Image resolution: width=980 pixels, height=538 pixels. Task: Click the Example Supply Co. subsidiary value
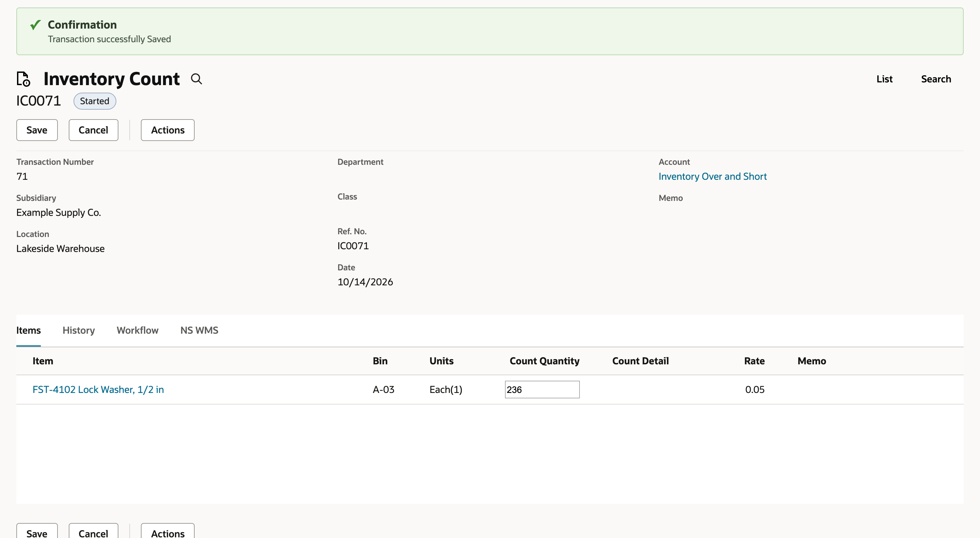pos(59,212)
